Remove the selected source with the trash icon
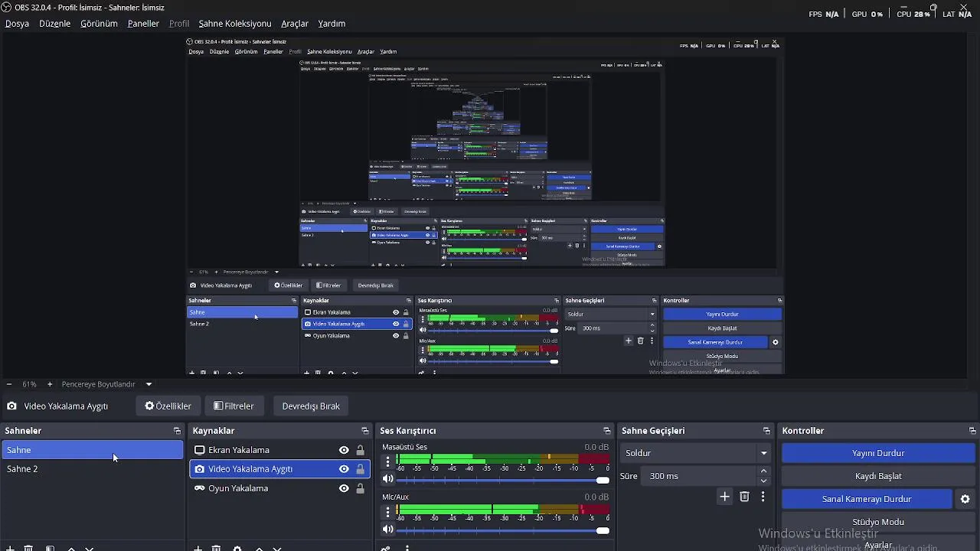Screen dimensions: 980x551 [x=217, y=548]
